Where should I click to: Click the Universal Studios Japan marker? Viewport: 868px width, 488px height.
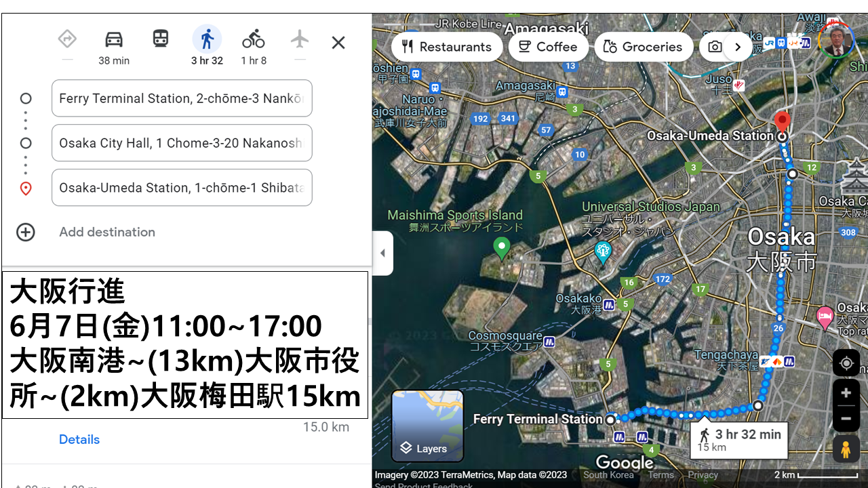tap(602, 252)
